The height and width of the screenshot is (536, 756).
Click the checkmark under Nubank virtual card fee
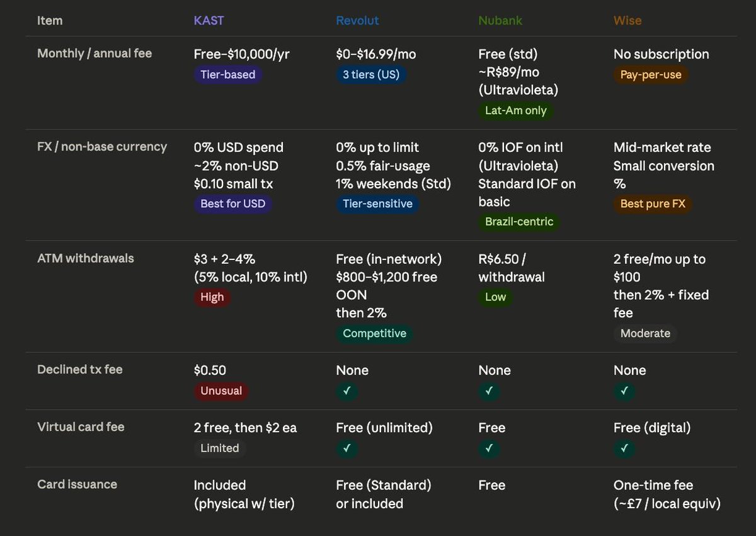490,448
